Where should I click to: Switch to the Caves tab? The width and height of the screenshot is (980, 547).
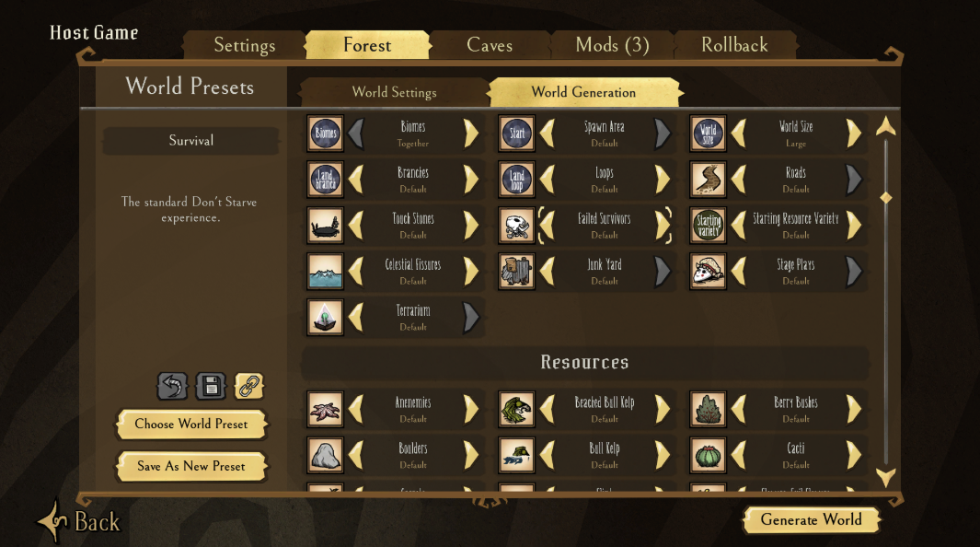490,45
